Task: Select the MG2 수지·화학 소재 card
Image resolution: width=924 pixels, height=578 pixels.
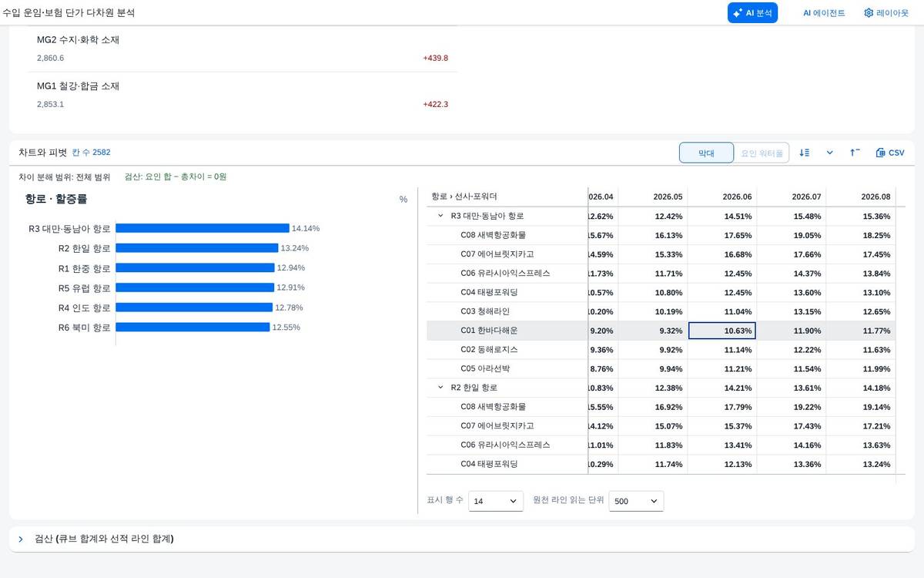Action: point(243,49)
